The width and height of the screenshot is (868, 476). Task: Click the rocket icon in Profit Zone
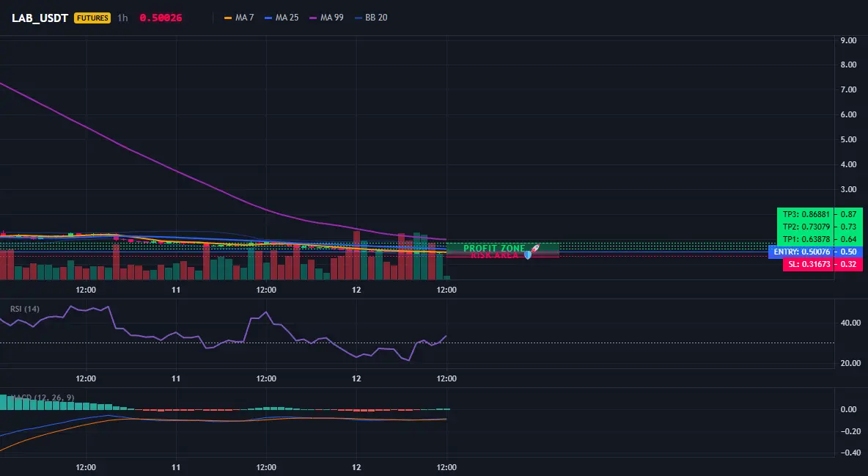(534, 248)
